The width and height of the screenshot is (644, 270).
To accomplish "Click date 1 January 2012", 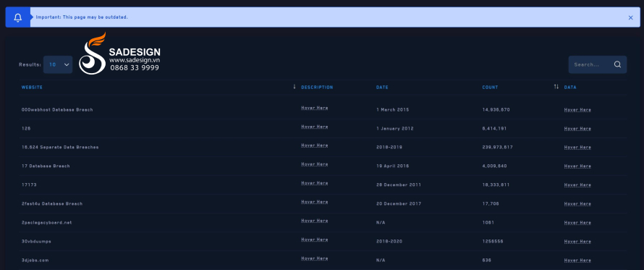I will point(394,129).
